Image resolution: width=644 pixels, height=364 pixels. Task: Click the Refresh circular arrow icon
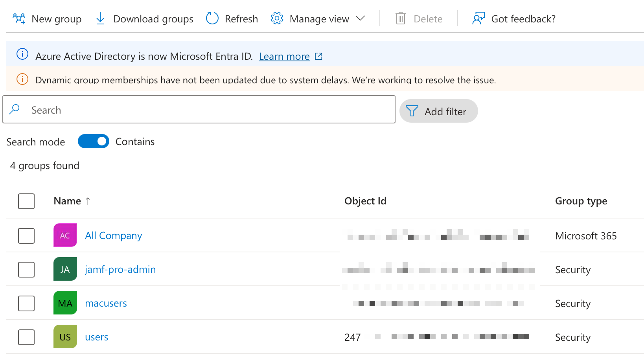212,18
